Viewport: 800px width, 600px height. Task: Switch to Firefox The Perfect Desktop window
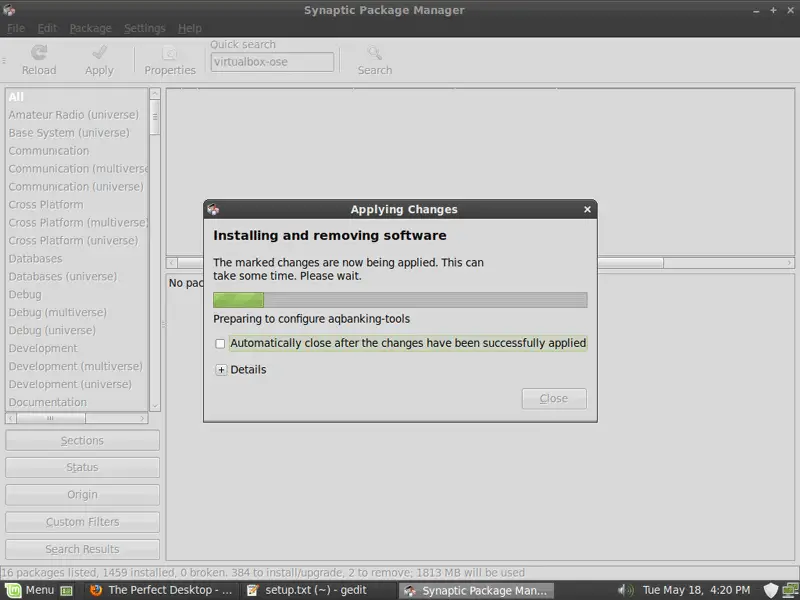click(161, 590)
